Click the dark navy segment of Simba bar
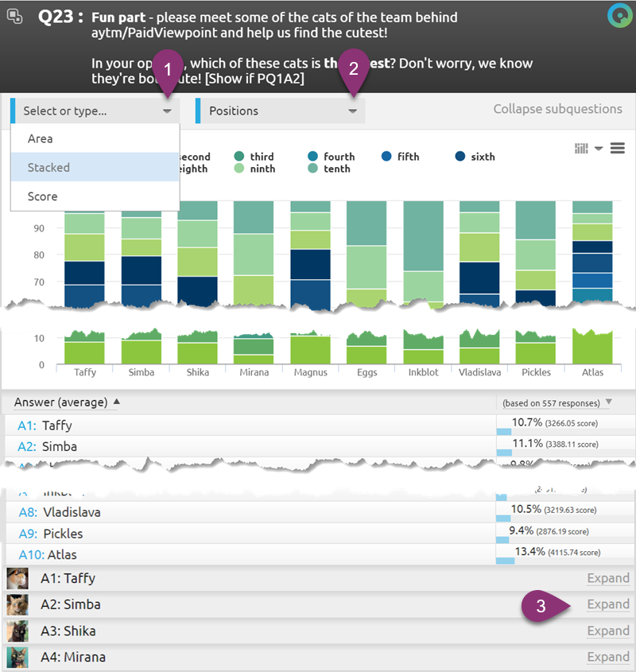This screenshot has width=636, height=672. click(x=142, y=270)
